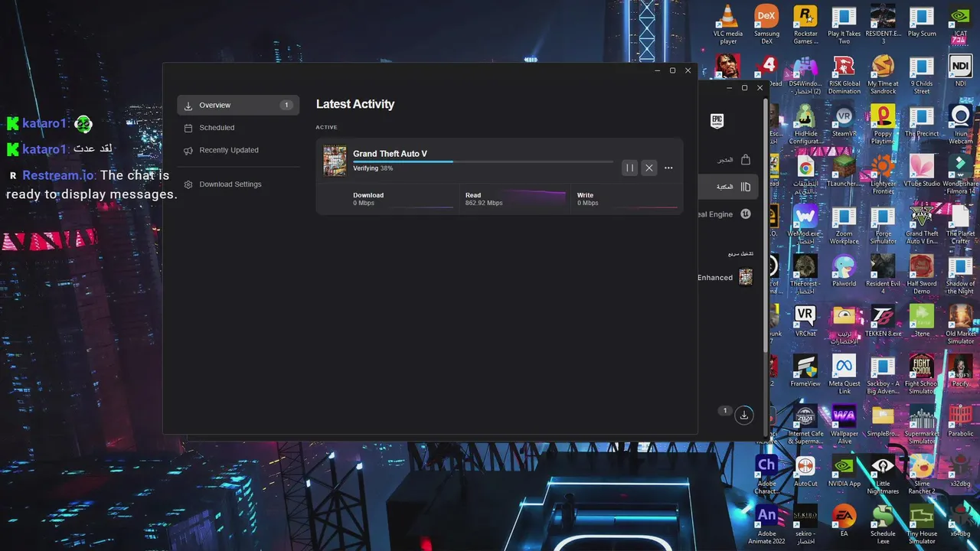Select the WeMod.exe shortcut icon
980x551 pixels.
tap(805, 224)
